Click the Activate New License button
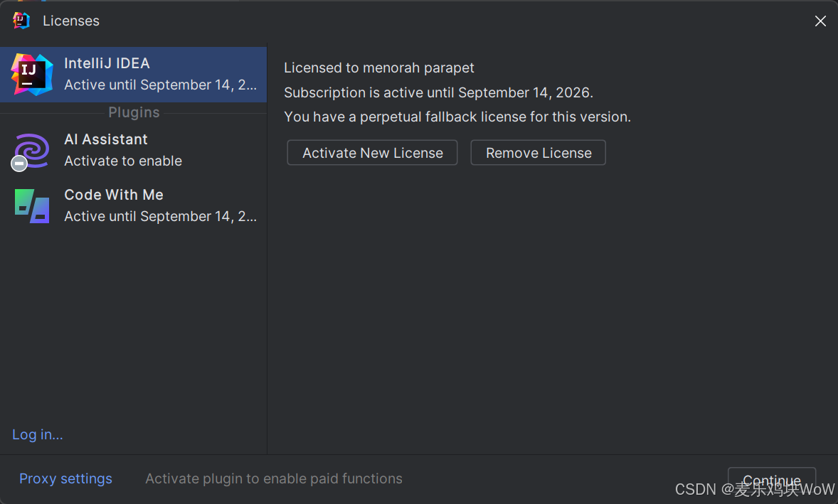 click(373, 153)
